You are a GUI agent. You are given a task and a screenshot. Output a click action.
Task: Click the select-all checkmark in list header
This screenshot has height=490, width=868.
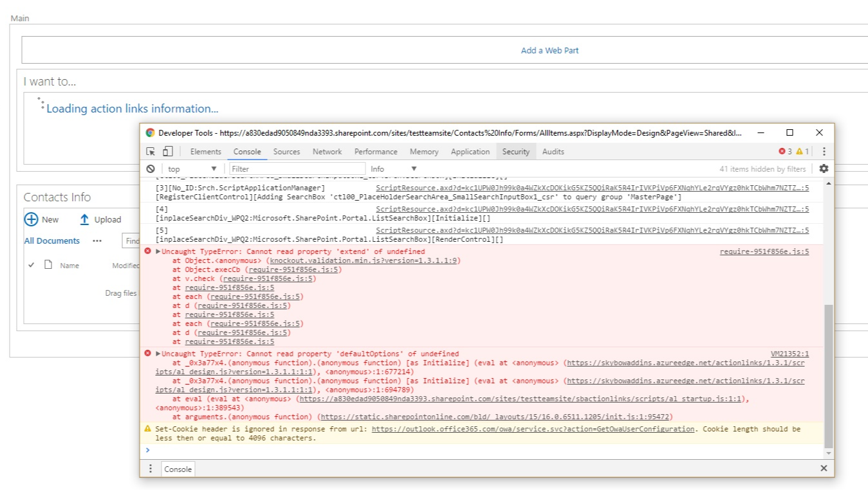tap(32, 265)
